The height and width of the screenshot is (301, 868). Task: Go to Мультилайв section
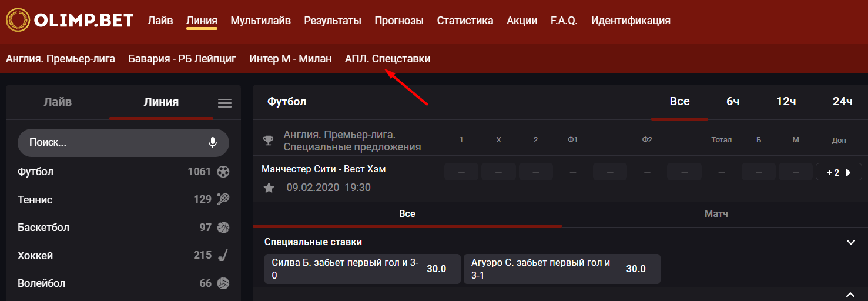point(261,21)
